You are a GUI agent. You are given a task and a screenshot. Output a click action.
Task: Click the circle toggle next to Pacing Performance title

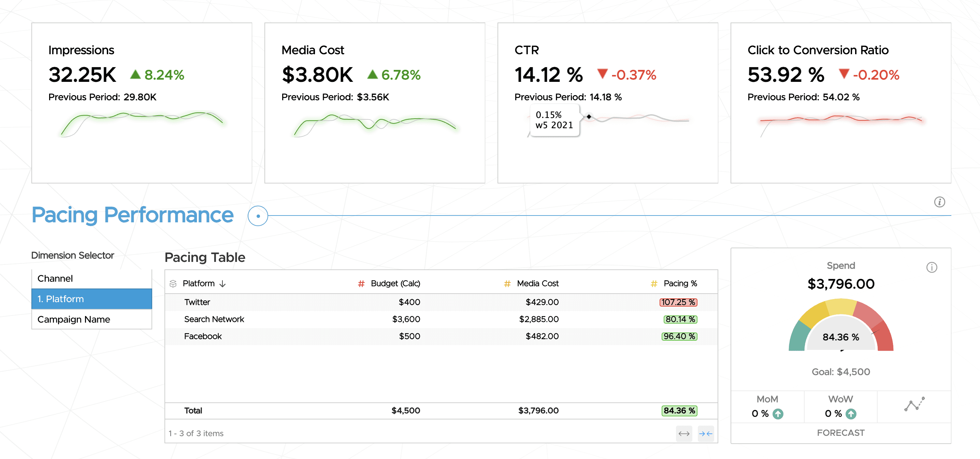click(x=258, y=215)
